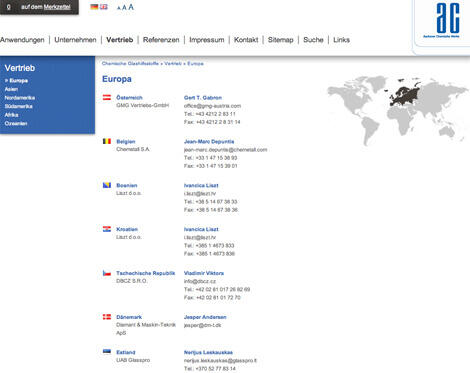The width and height of the screenshot is (470, 373).
Task: Switch language using the UK flag icon
Action: 104,7
